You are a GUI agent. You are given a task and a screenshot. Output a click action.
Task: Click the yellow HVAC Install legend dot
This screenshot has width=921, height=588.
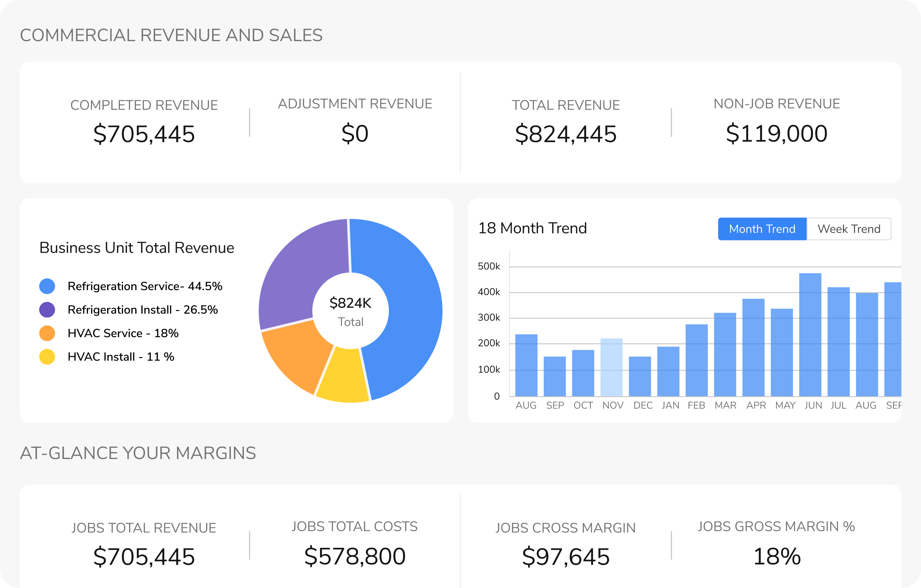pos(47,356)
